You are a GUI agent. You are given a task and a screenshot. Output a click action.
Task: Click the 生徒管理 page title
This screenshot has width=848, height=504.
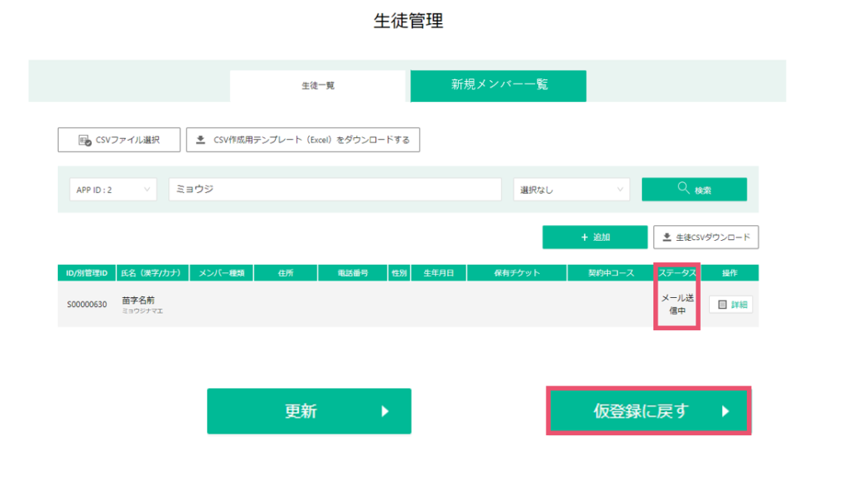[x=408, y=21]
